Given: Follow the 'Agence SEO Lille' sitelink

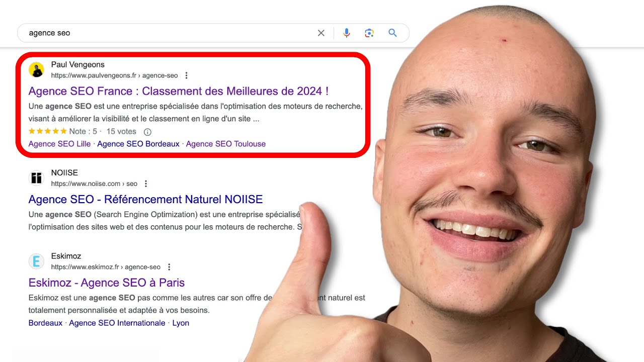Looking at the screenshot, I should coord(60,144).
